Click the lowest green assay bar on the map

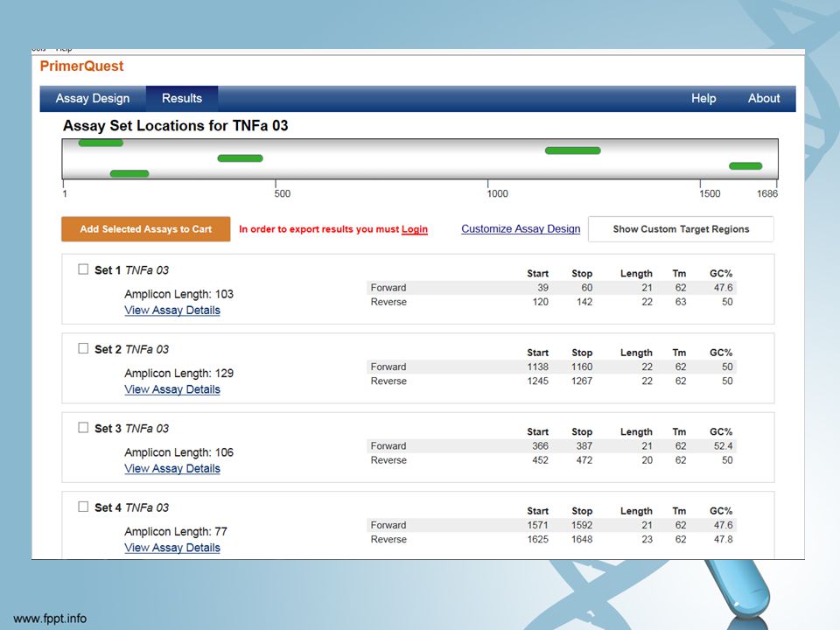click(x=129, y=173)
